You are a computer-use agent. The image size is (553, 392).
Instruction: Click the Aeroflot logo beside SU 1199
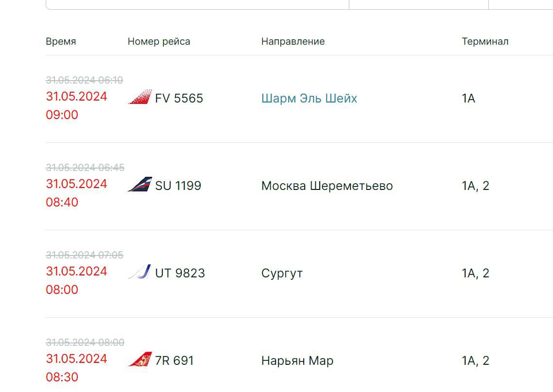(x=140, y=185)
